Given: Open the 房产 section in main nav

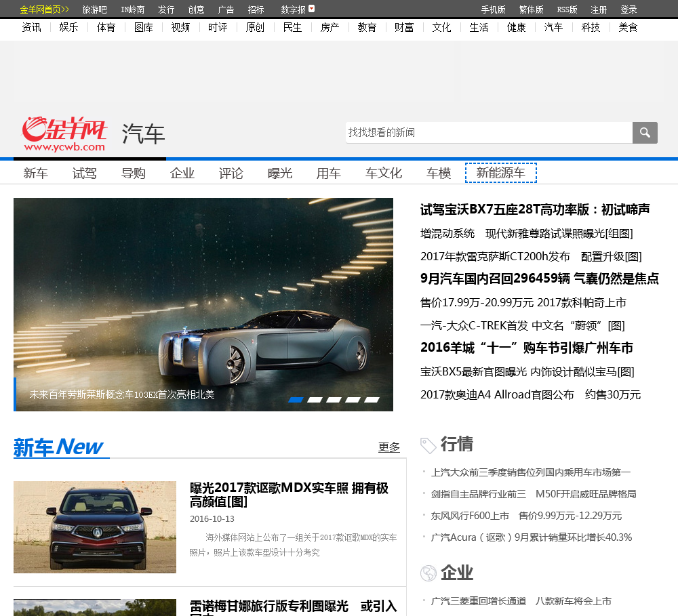Looking at the screenshot, I should point(330,27).
